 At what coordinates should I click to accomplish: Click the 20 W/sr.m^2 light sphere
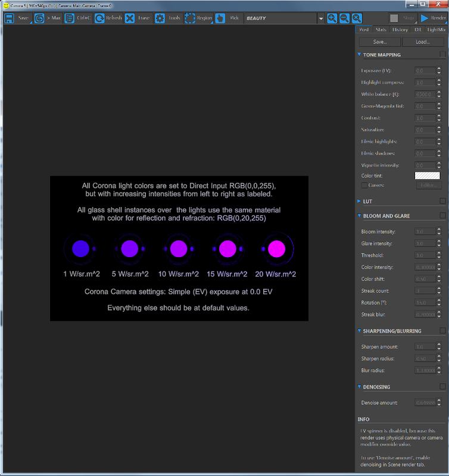point(276,249)
